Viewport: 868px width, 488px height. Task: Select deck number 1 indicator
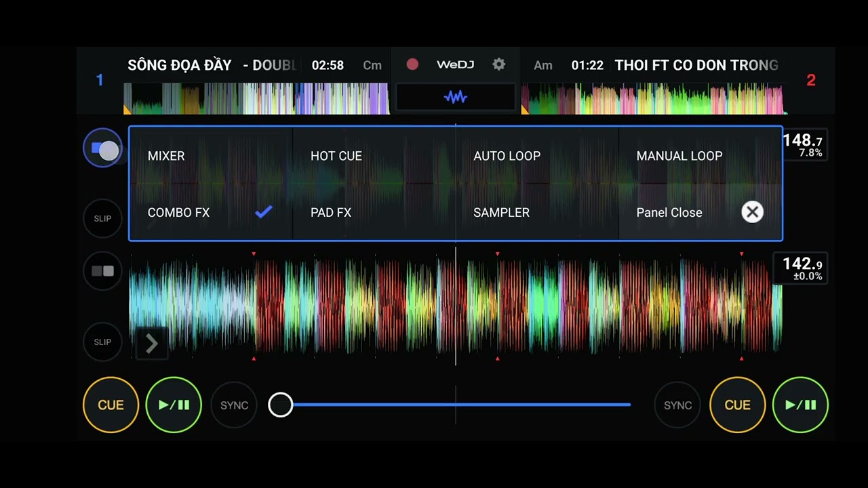(100, 80)
